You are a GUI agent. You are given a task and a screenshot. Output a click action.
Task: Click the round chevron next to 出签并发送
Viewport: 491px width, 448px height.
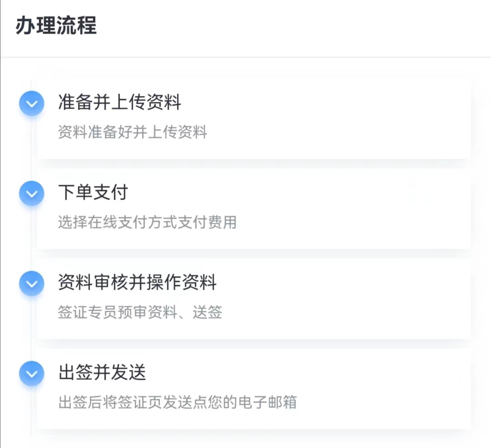point(32,373)
